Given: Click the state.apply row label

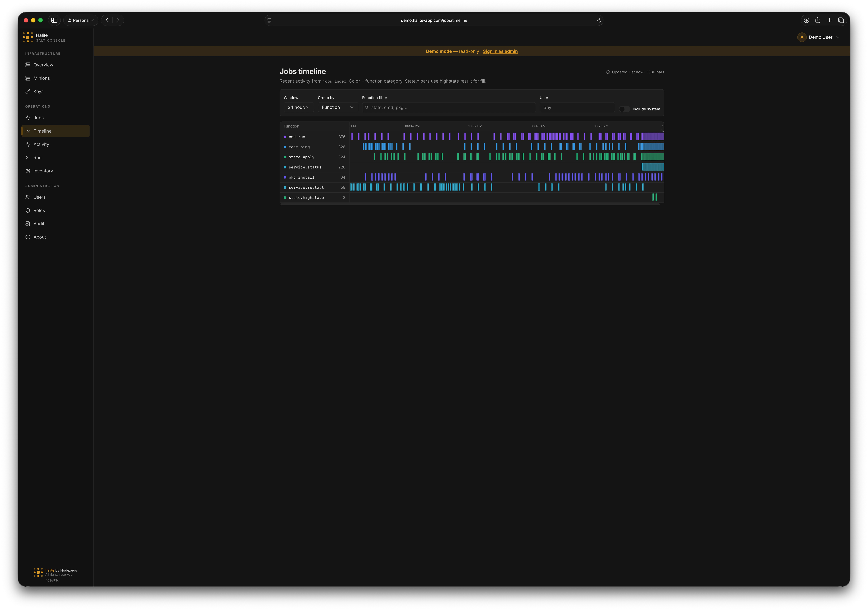Looking at the screenshot, I should [x=302, y=157].
